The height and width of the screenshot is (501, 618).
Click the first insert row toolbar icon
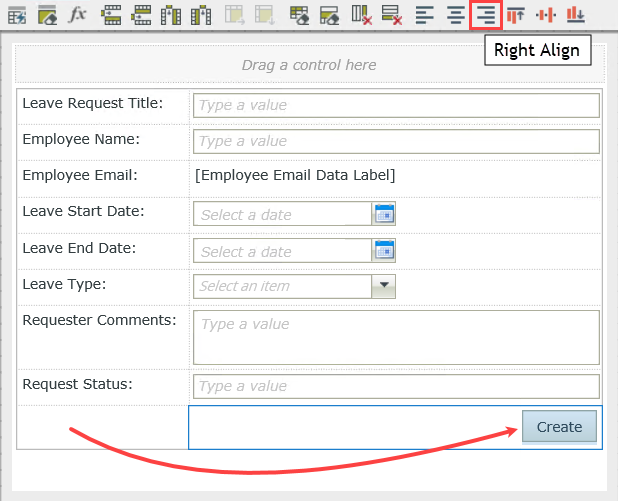(x=111, y=15)
